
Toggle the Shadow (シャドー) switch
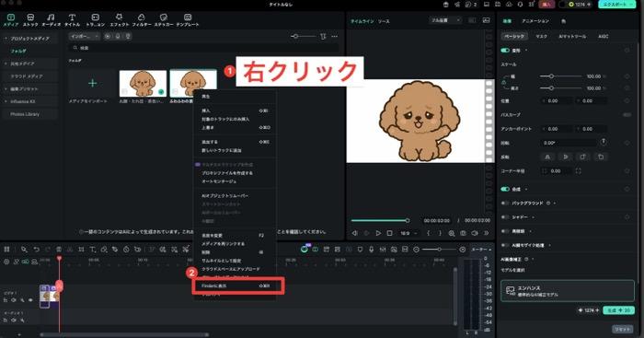(505, 217)
